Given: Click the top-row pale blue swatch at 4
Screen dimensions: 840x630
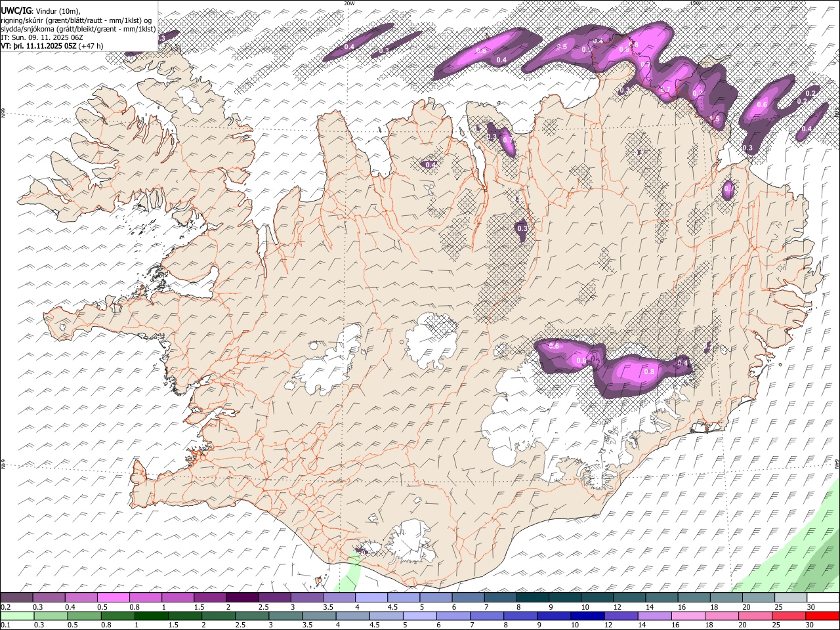Looking at the screenshot, I should coord(371,597).
